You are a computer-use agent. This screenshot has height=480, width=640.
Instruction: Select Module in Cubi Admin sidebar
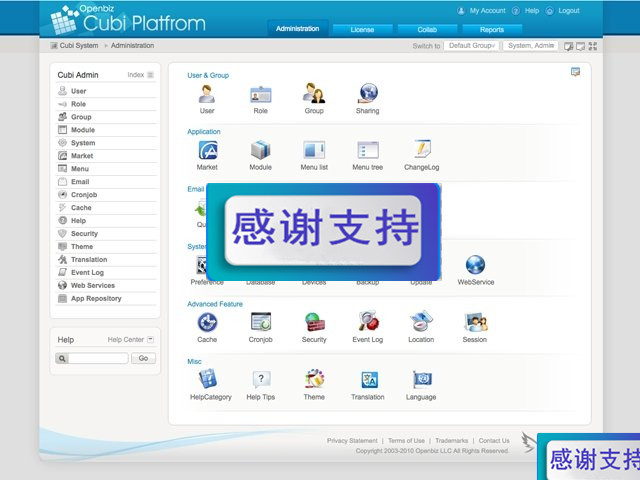[106, 130]
